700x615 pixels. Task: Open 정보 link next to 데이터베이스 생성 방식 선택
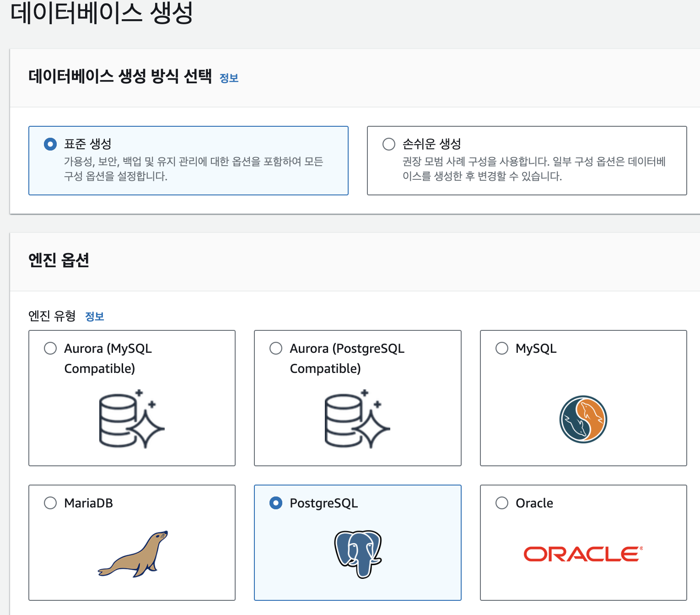point(229,78)
